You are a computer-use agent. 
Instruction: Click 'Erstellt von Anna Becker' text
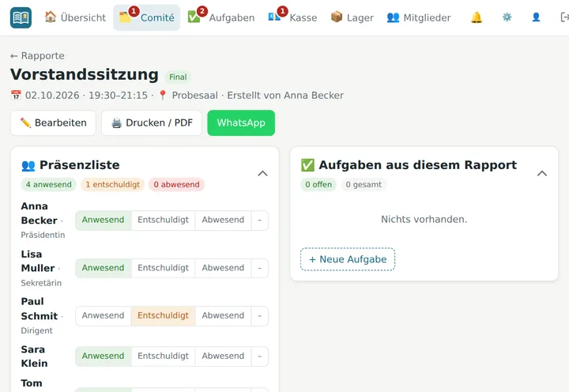click(x=285, y=96)
